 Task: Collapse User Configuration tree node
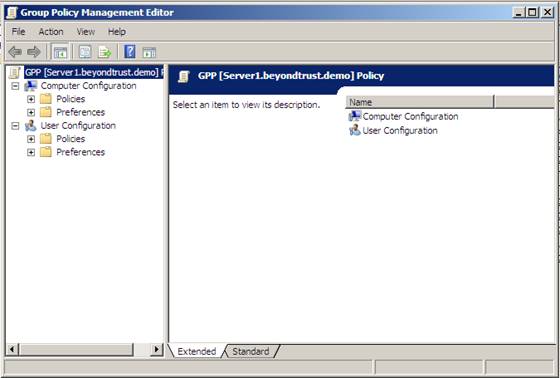pos(15,126)
